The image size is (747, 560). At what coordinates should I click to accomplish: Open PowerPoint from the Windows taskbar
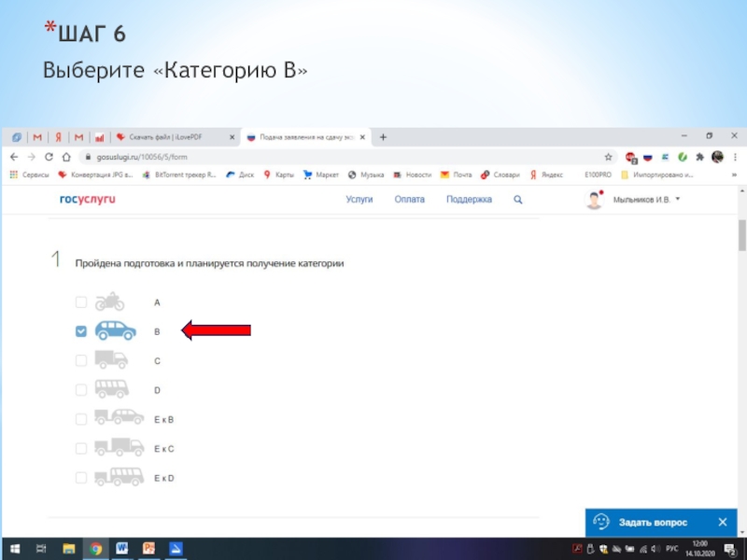148,548
